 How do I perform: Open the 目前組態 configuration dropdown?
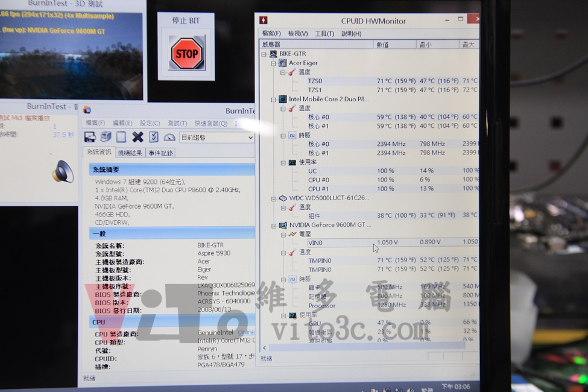click(217, 138)
